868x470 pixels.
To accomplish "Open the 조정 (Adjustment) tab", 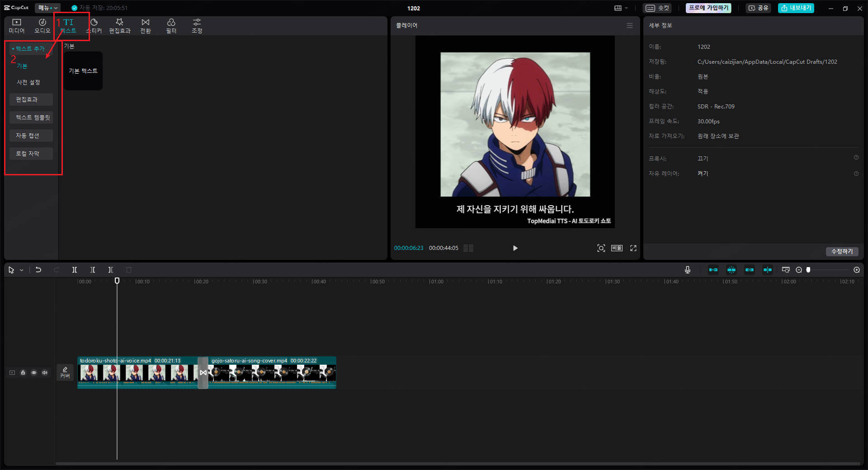I will click(x=197, y=26).
